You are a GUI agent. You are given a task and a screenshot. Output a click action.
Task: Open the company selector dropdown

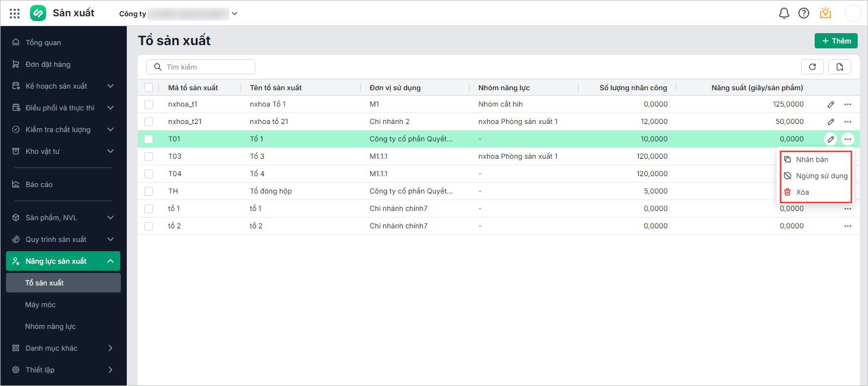pyautogui.click(x=234, y=14)
